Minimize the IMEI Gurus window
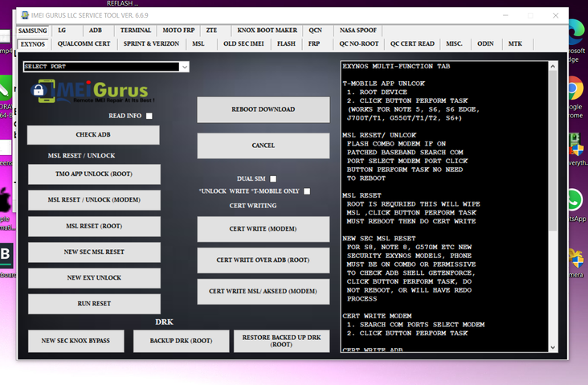 click(505, 15)
